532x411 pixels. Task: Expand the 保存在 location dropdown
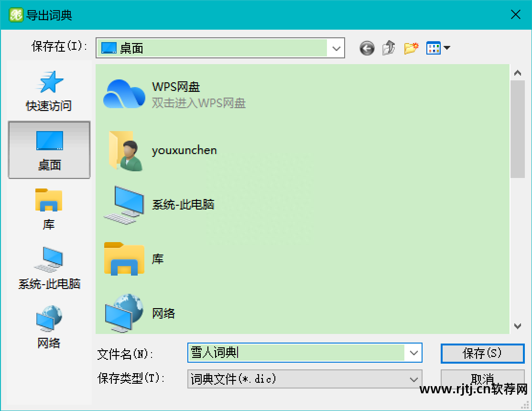336,48
